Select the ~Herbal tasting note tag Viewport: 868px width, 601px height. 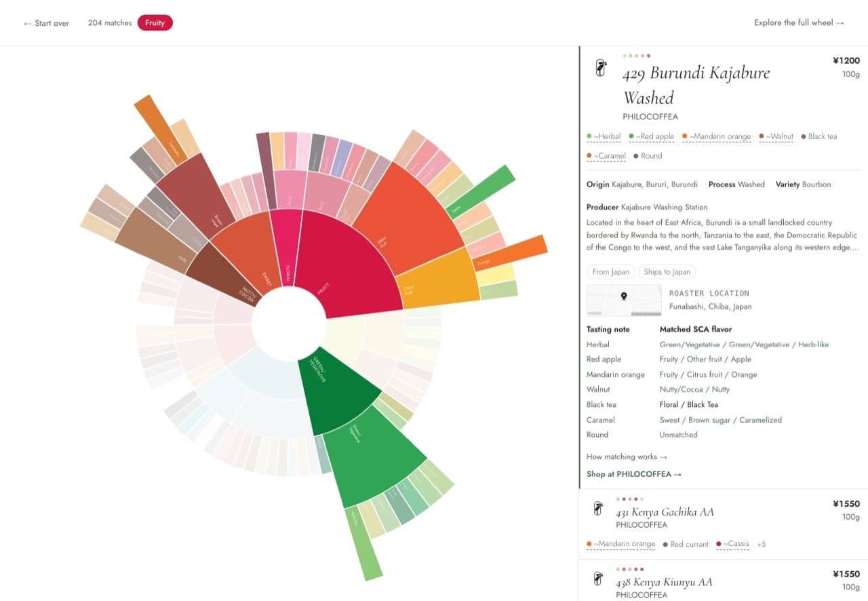[x=604, y=136]
